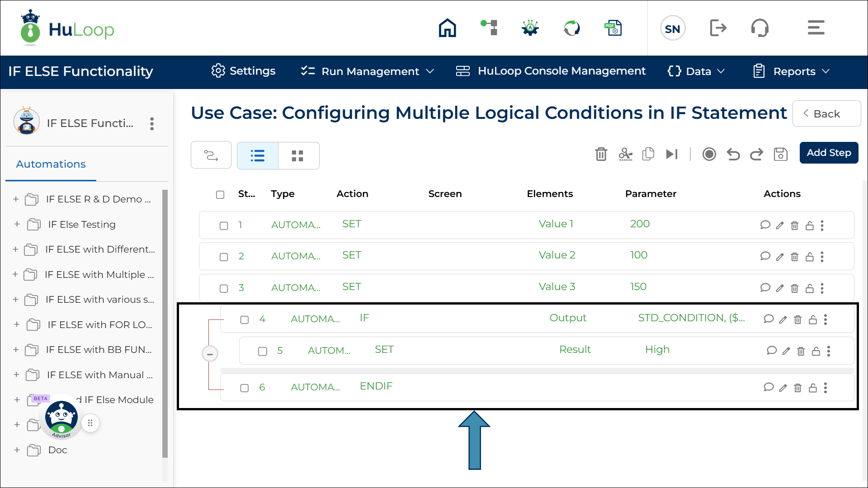Expand the Reports dropdown menu

pos(791,71)
